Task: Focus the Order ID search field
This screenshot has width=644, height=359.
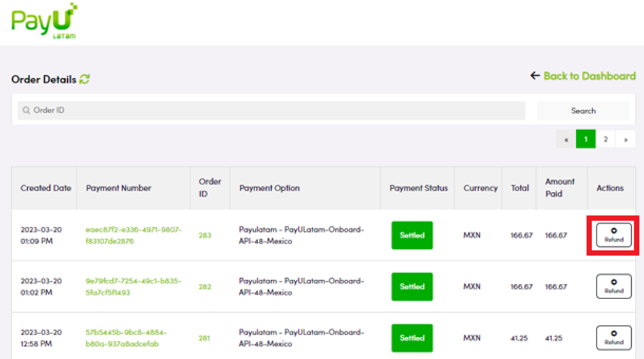Action: (x=271, y=110)
